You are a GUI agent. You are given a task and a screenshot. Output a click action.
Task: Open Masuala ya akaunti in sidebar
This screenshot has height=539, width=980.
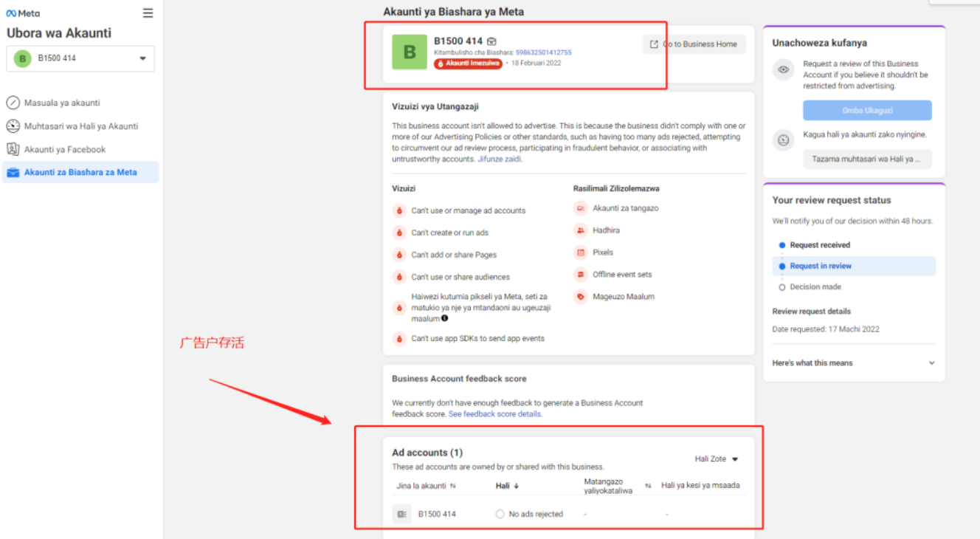point(62,103)
